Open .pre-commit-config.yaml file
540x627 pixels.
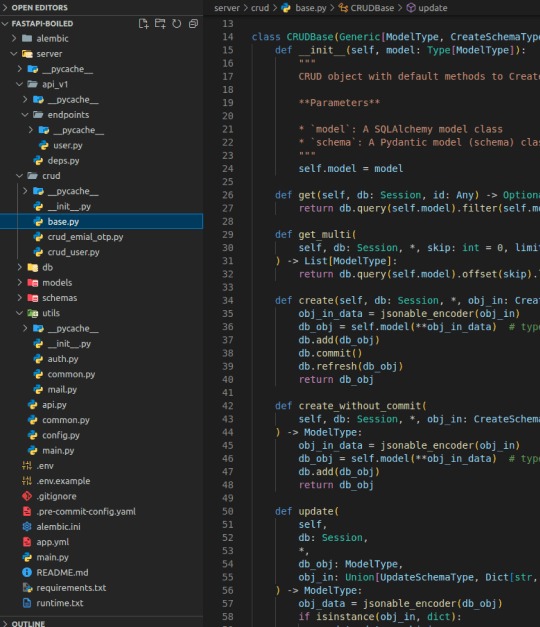coord(86,511)
